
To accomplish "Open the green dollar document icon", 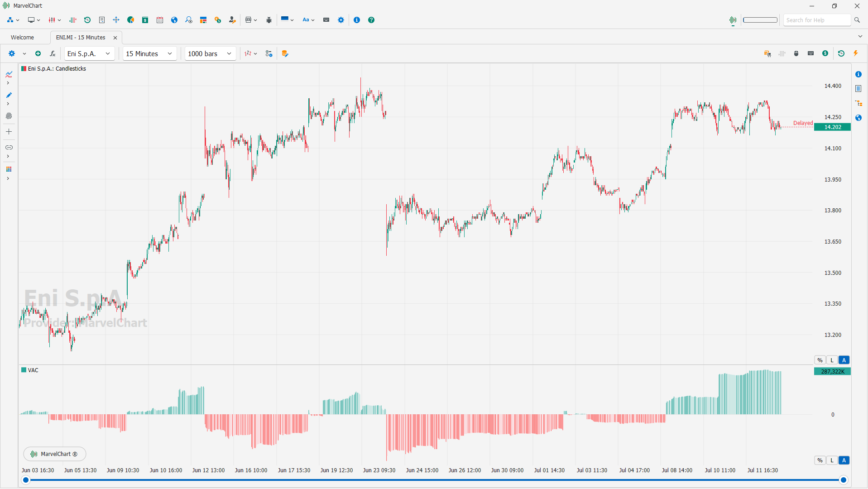I will (145, 20).
